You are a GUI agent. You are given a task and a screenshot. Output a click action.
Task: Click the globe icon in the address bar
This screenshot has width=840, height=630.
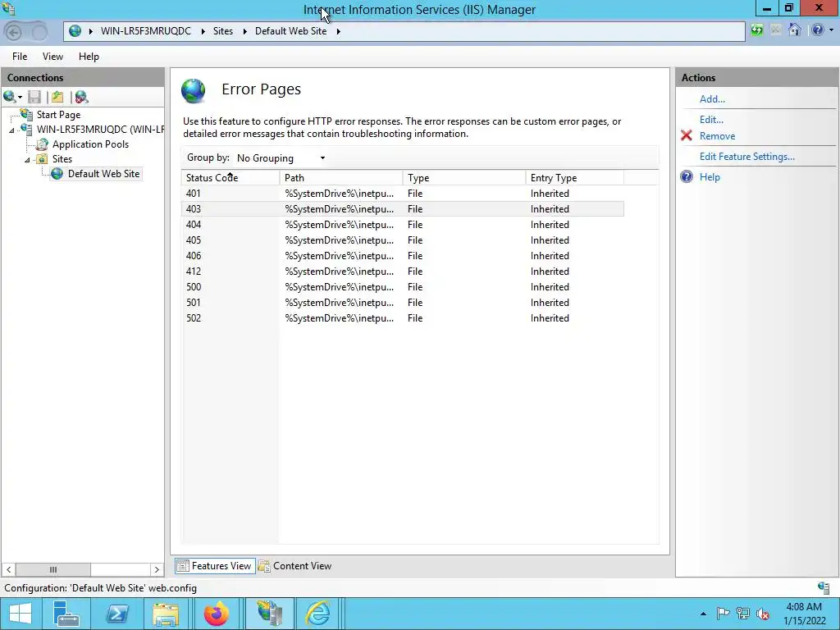point(75,31)
